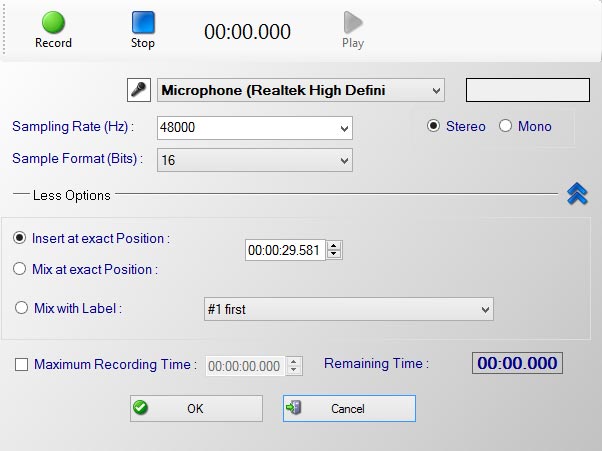Click the Cancel button
Image resolution: width=602 pixels, height=451 pixels.
tap(348, 408)
